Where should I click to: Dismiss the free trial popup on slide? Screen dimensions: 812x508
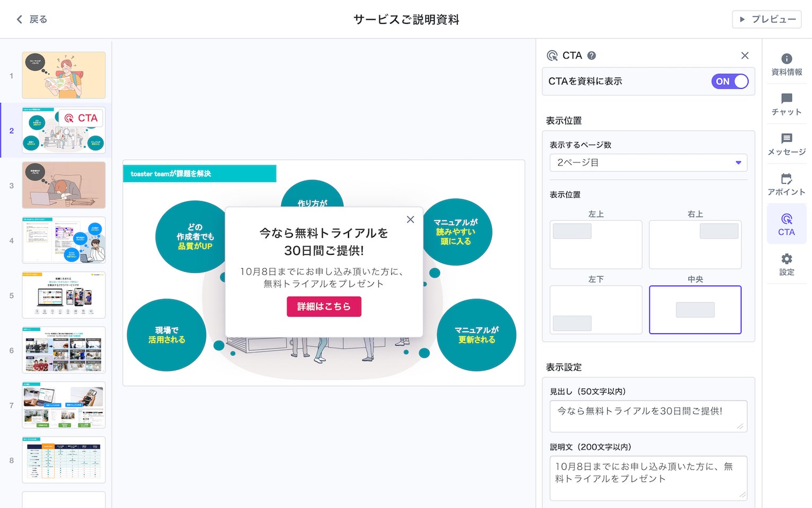coord(411,219)
